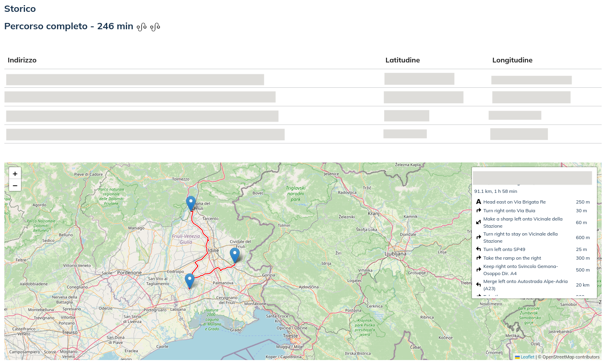Click merge-left icon for Autostrada Alpe-Adria A23 step

tap(479, 285)
